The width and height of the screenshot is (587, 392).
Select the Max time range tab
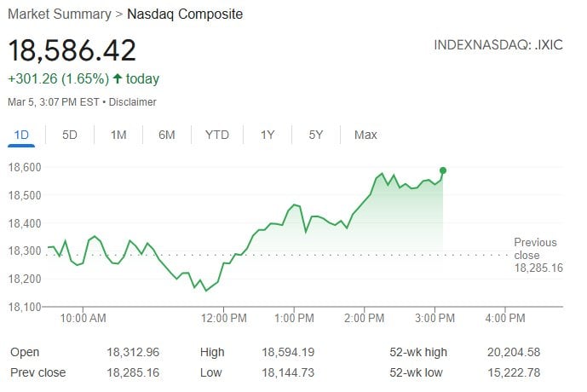[x=365, y=135]
